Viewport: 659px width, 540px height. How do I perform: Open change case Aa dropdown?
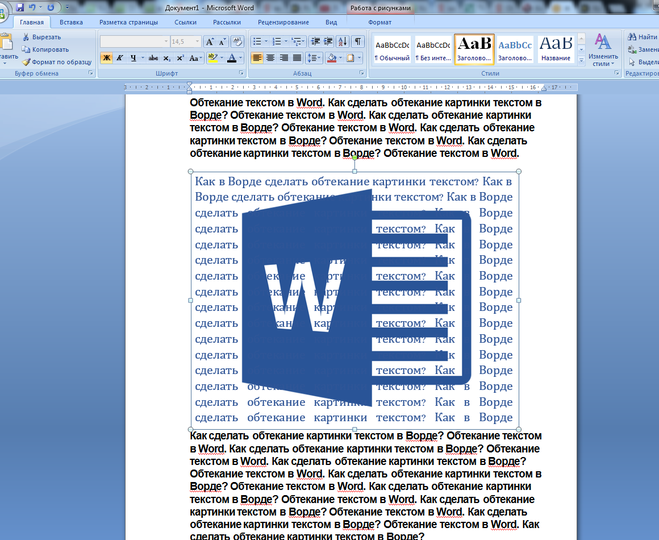click(x=195, y=58)
